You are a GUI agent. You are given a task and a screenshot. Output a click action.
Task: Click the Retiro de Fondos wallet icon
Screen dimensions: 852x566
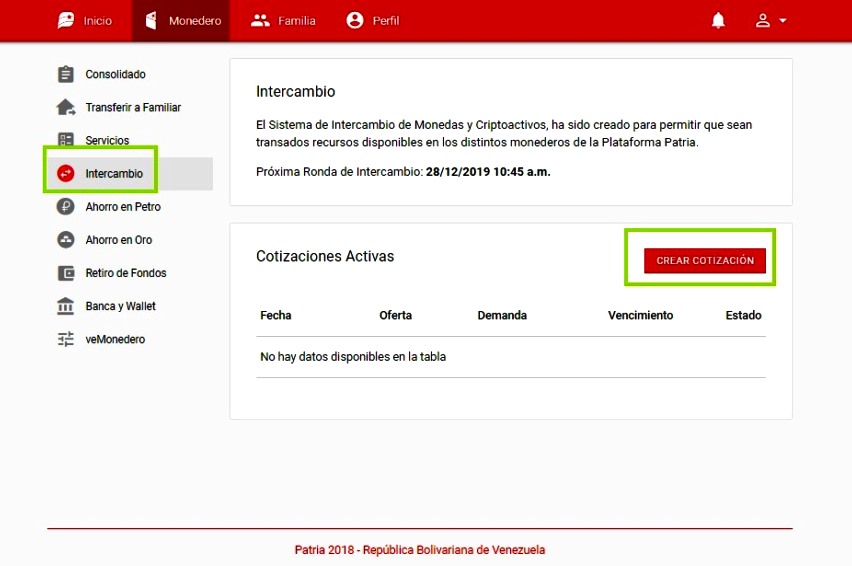click(x=66, y=273)
